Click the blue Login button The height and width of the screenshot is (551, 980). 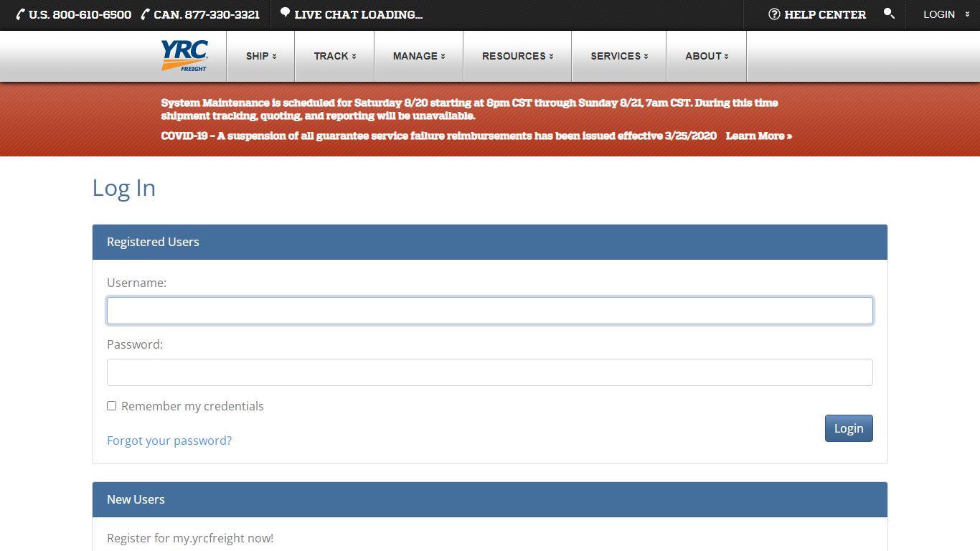point(849,428)
